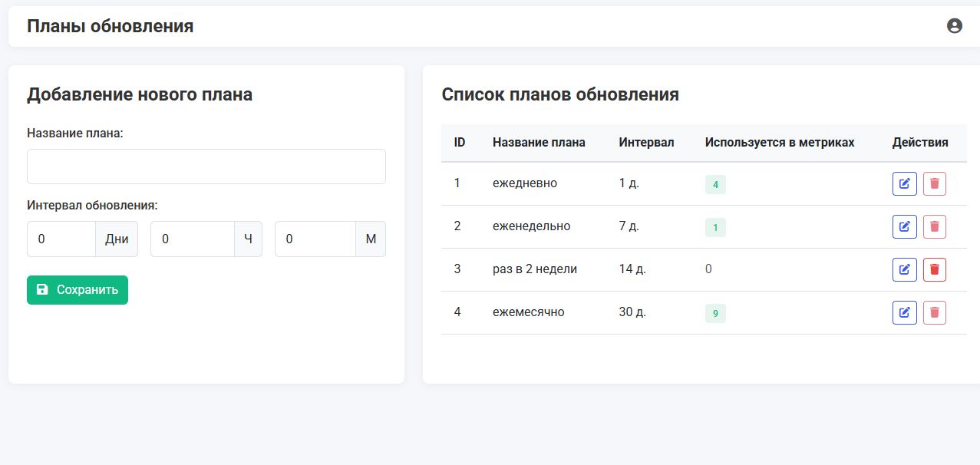
Task: Click the metrics badge showing 1
Action: 715,228
